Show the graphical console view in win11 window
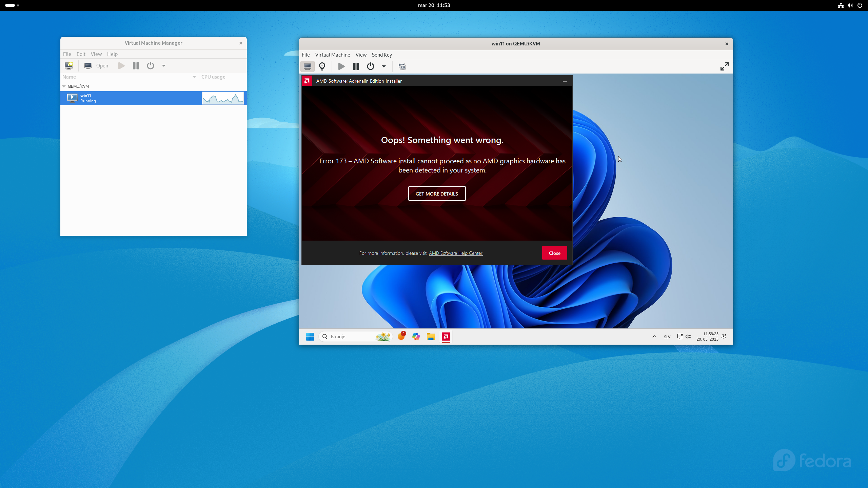Viewport: 868px width, 488px height. (x=308, y=66)
